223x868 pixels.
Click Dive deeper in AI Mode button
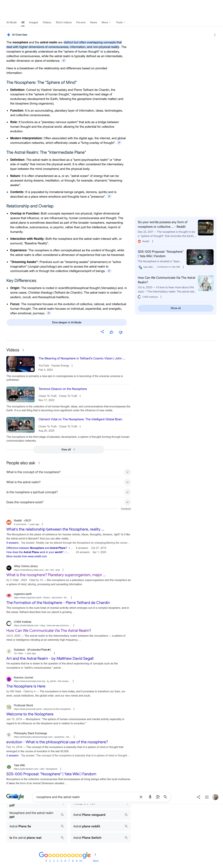(67, 322)
